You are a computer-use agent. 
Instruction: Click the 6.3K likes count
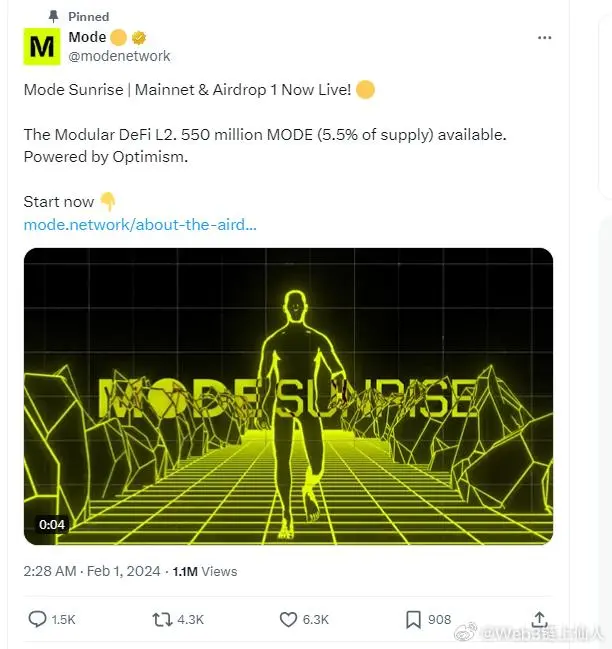[x=316, y=620]
